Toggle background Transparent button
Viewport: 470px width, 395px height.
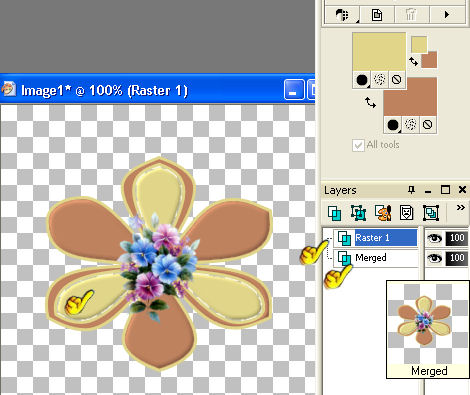428,125
